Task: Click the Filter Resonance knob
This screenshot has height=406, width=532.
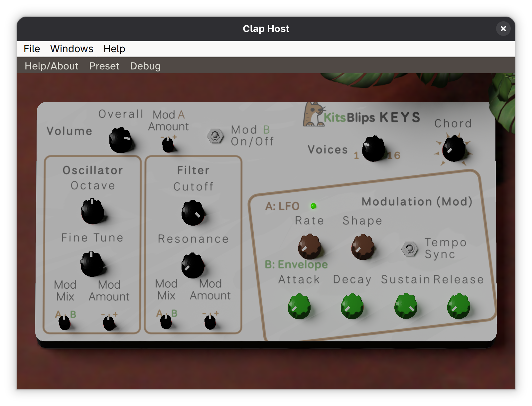Action: [x=193, y=265]
